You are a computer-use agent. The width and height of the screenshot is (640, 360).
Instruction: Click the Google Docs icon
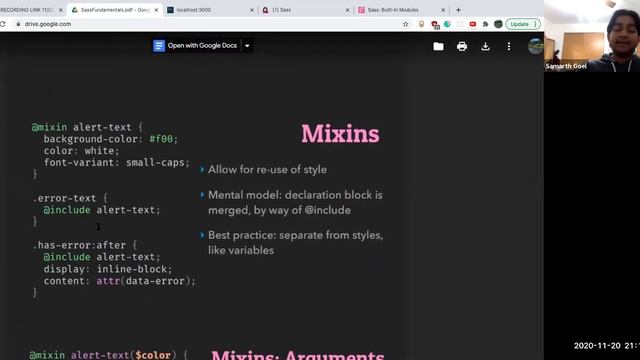click(x=159, y=46)
